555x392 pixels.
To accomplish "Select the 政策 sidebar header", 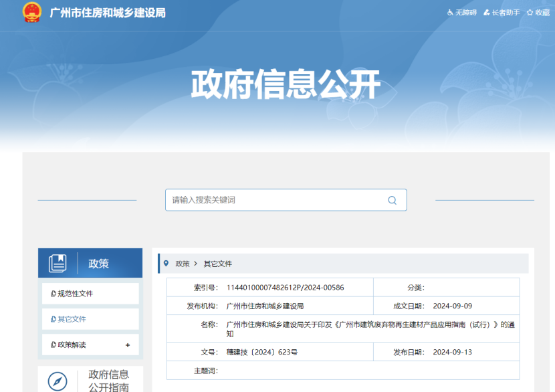I will click(90, 263).
